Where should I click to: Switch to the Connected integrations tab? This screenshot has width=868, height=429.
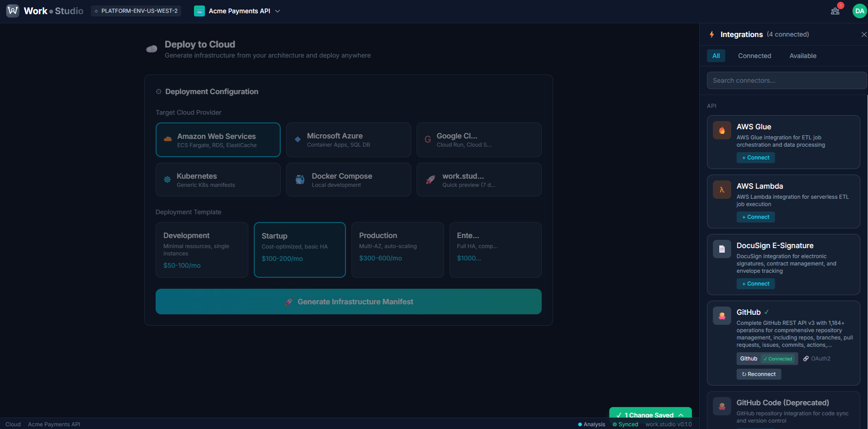(x=754, y=56)
